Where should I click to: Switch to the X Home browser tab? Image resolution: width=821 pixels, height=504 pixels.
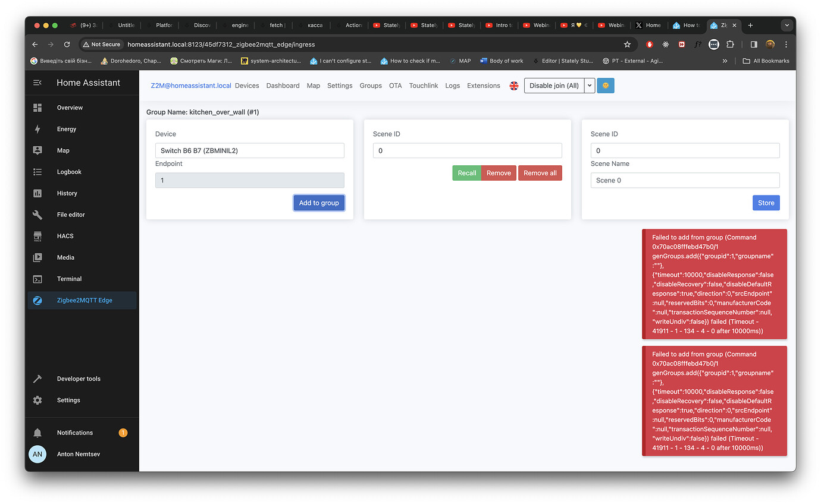pos(648,25)
